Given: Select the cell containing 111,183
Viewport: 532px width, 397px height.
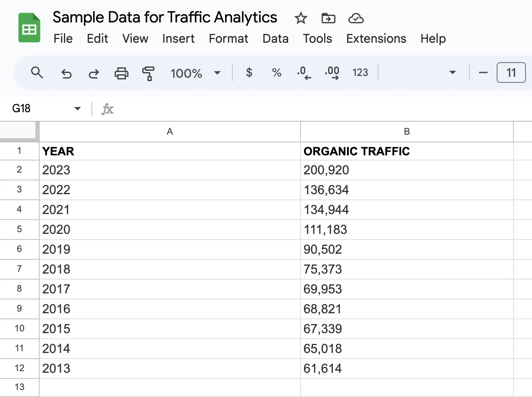Looking at the screenshot, I should click(x=407, y=230).
